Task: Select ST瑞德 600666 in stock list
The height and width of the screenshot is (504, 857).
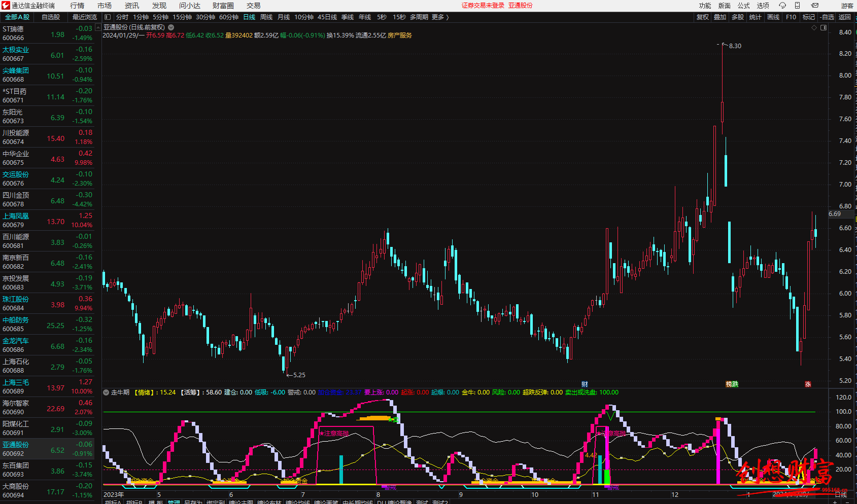Action: (x=47, y=33)
